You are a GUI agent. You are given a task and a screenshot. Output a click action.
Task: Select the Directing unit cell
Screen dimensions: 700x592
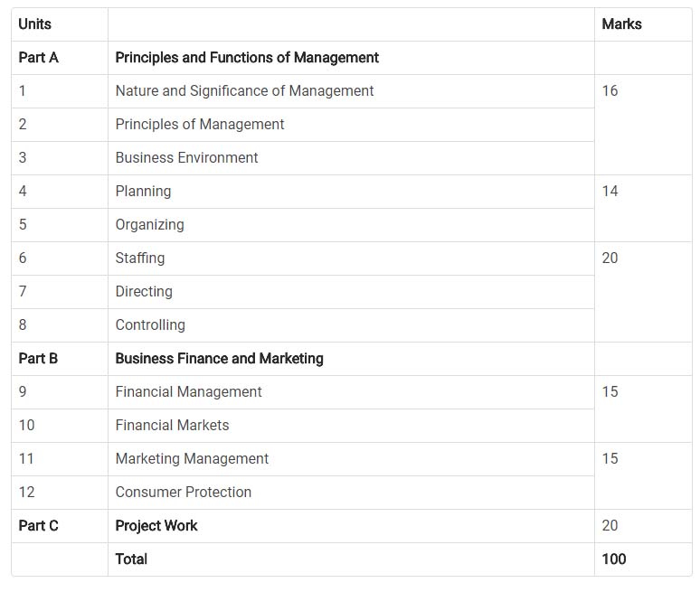pyautogui.click(x=144, y=292)
